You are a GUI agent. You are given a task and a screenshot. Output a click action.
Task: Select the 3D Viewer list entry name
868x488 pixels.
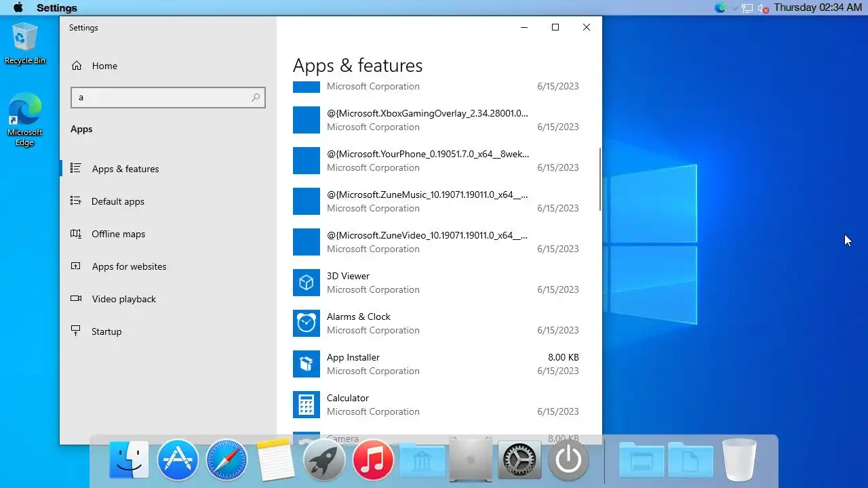pos(348,276)
